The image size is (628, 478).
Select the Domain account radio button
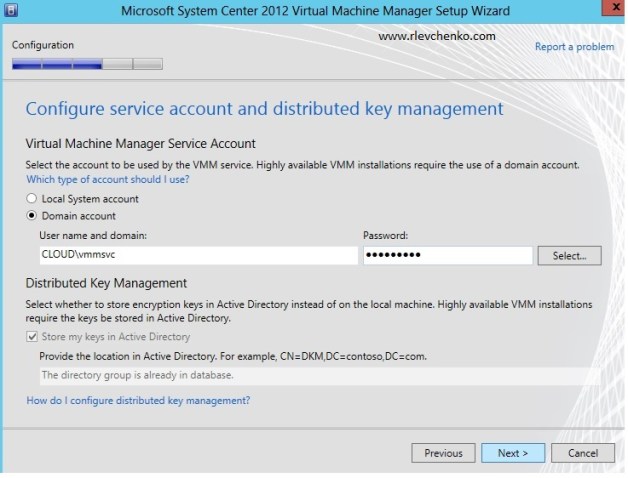(x=31, y=216)
